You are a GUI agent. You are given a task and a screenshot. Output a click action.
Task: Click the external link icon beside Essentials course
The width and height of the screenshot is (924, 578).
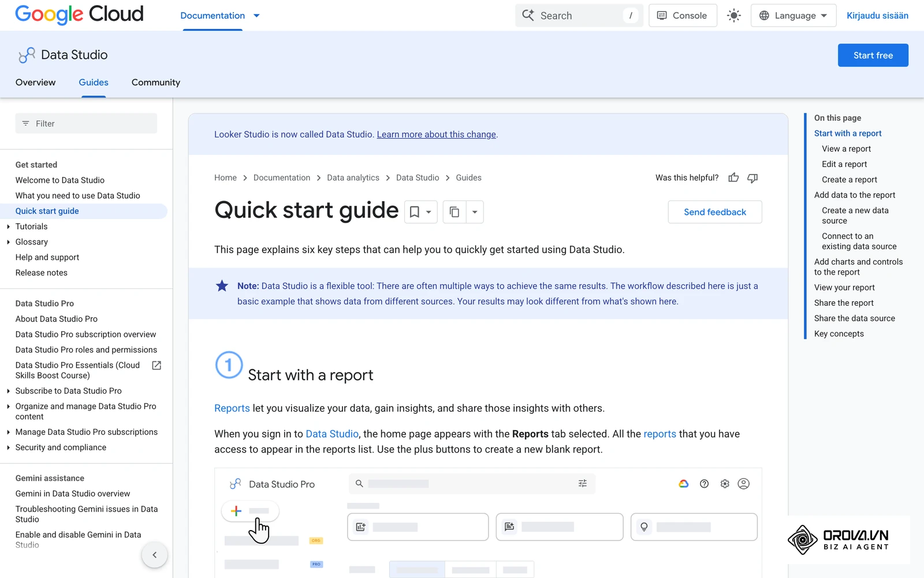[157, 365]
